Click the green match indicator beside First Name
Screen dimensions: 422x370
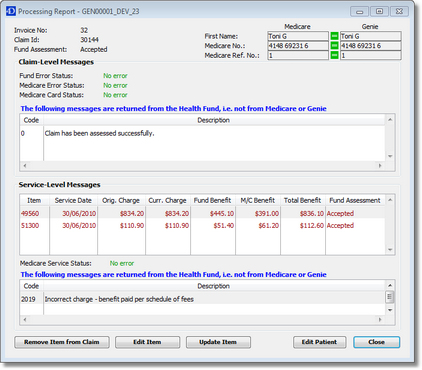(334, 36)
